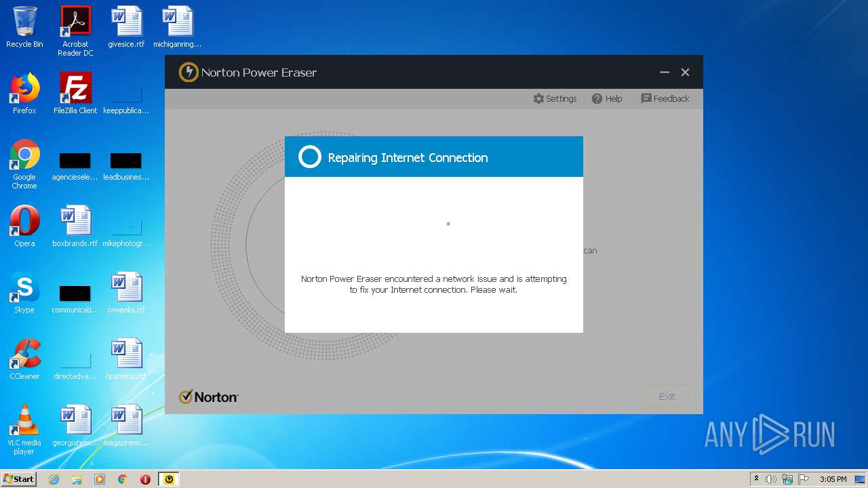Launch Opera browser from desktop

[x=24, y=226]
